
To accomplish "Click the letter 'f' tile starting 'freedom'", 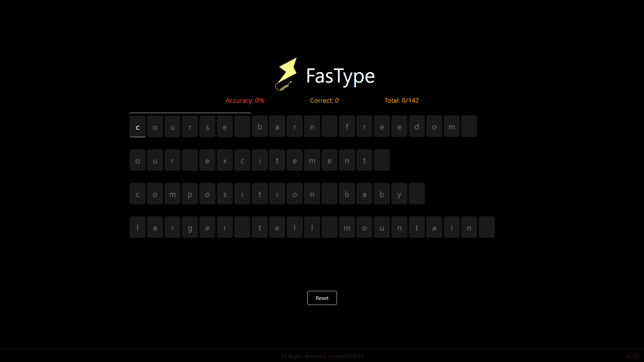I will point(347,126).
